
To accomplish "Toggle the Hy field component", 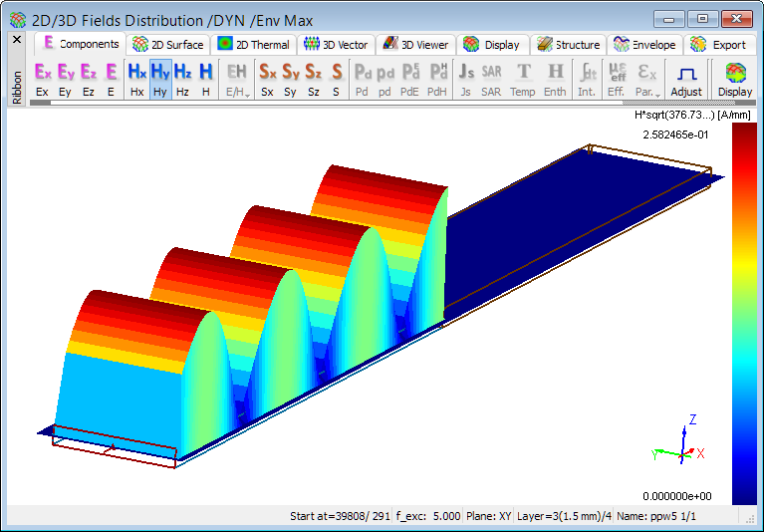I will pyautogui.click(x=159, y=79).
